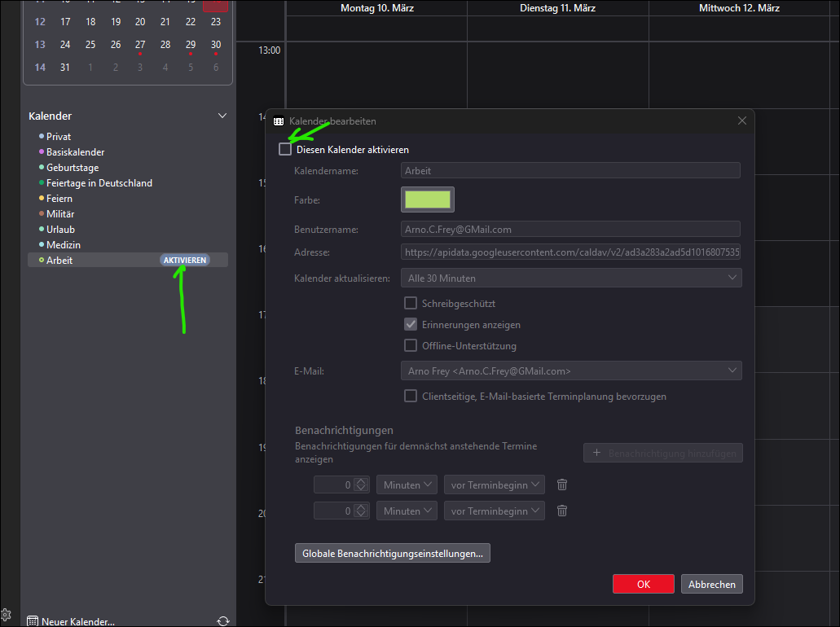Open the E-Mail identity dropdown
Image resolution: width=840 pixels, height=627 pixels.
tap(571, 371)
